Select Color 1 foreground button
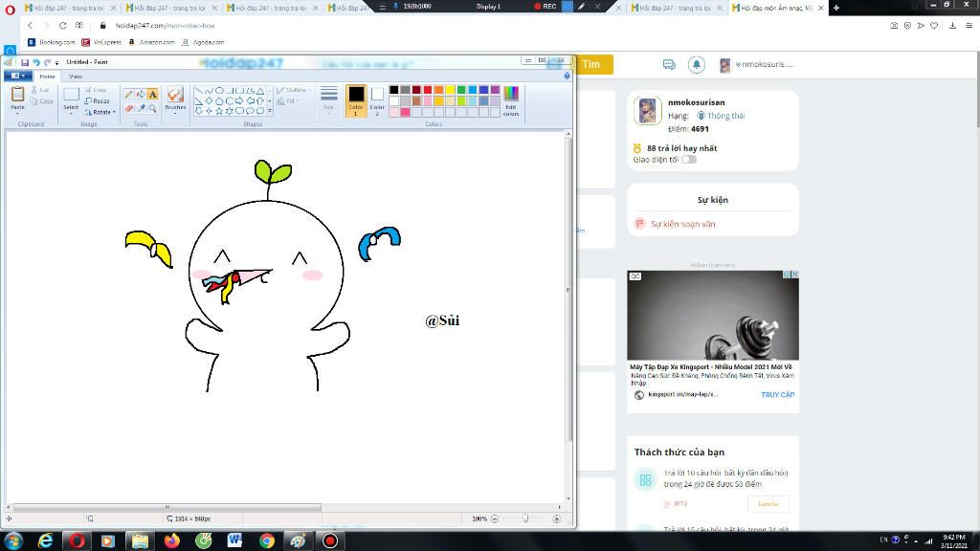The image size is (980, 551). (x=356, y=100)
